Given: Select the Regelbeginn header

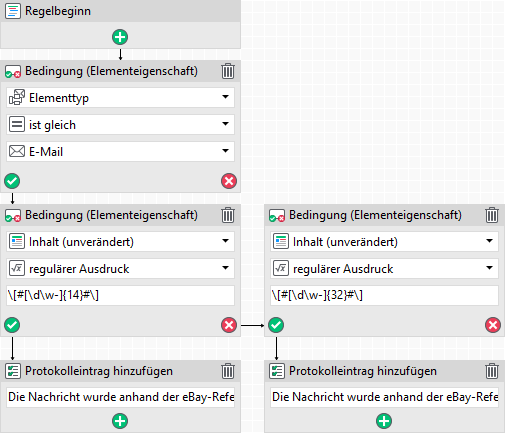Looking at the screenshot, I should tap(120, 11).
